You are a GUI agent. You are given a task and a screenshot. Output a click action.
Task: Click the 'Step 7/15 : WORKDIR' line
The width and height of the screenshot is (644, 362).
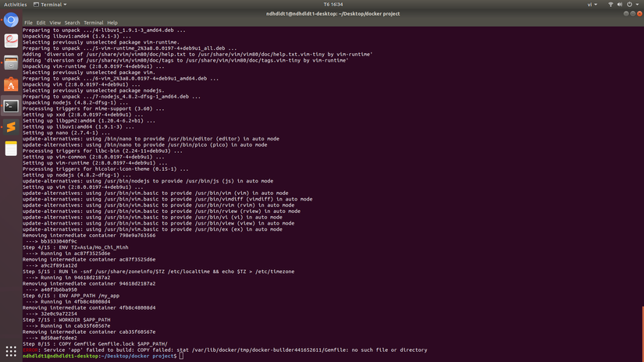[66, 320]
